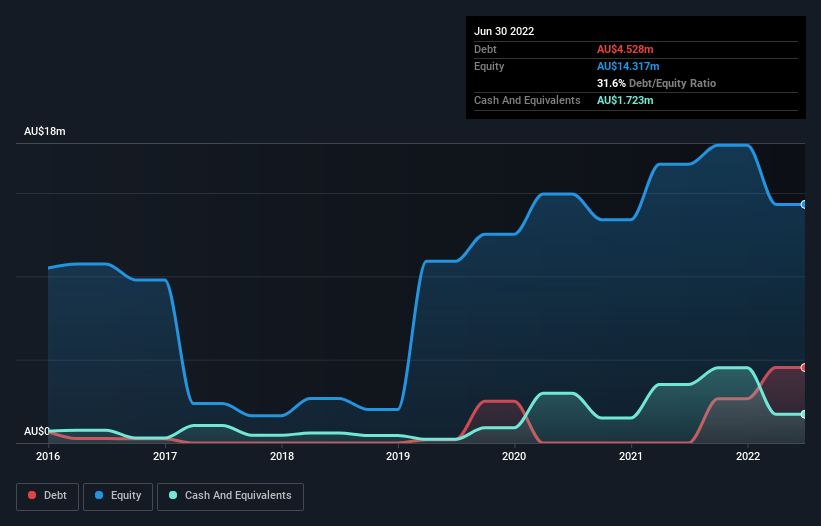Toggle the Debt series legend button

[x=47, y=496]
